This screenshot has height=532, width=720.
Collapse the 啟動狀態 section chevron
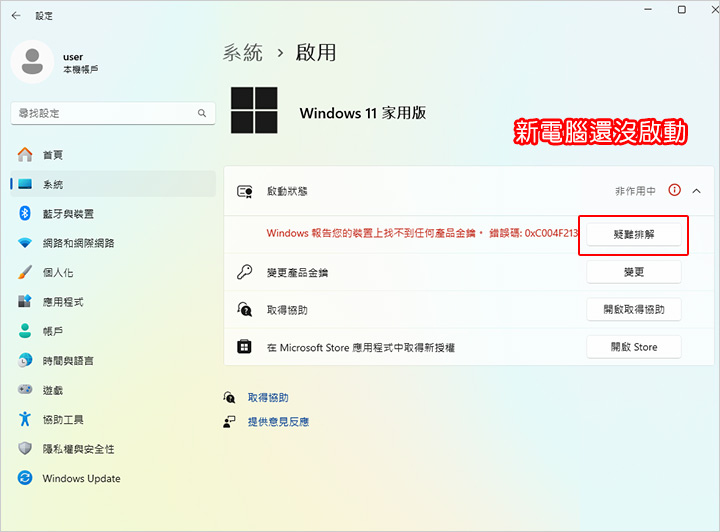tap(697, 191)
